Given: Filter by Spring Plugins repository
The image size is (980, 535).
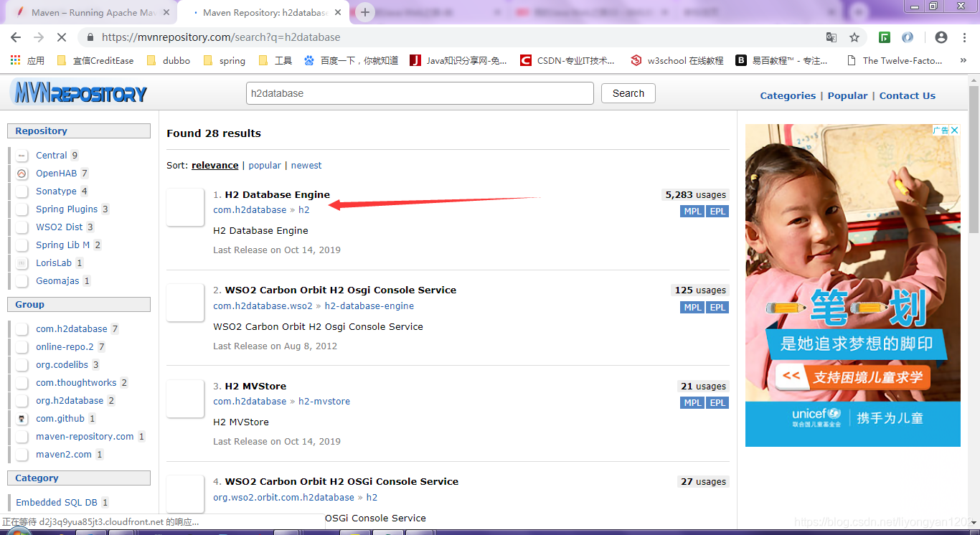Looking at the screenshot, I should click(67, 209).
